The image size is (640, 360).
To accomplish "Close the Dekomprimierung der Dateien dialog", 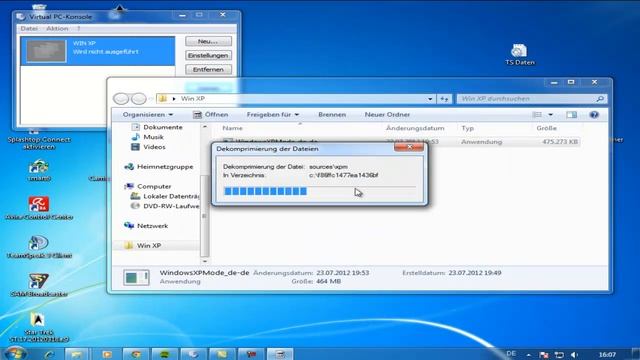I will point(409,147).
